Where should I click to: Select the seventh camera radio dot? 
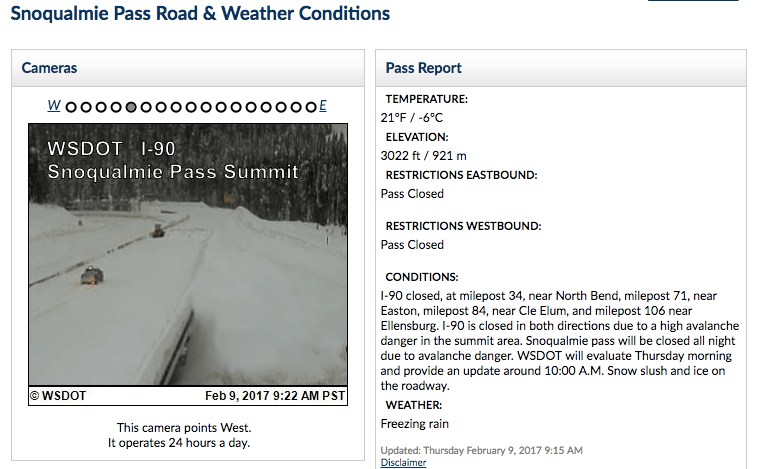[x=161, y=107]
